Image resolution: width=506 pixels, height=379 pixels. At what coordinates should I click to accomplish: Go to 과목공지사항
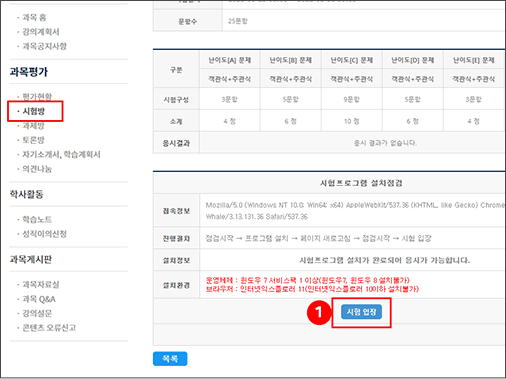pos(44,46)
